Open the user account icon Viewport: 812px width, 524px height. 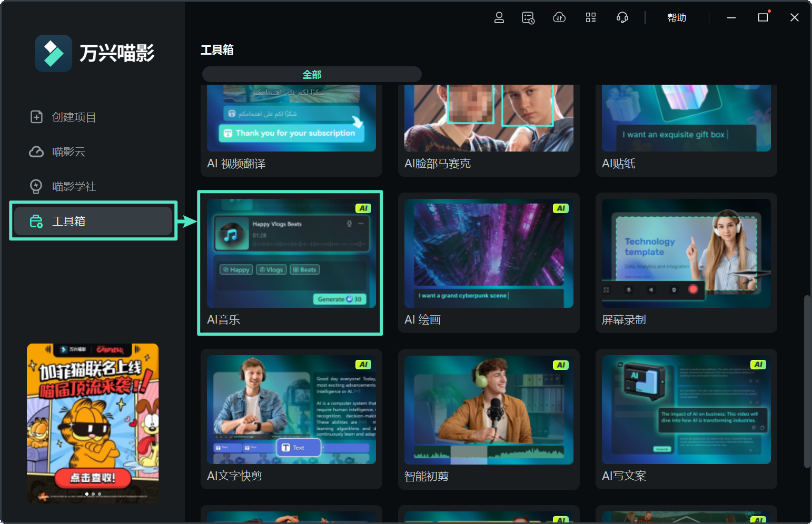pos(499,17)
